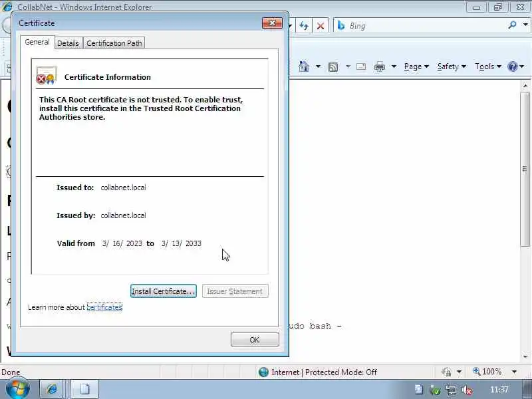Expand the Home button dropdown arrow
This screenshot has width=532, height=399.
click(x=318, y=66)
